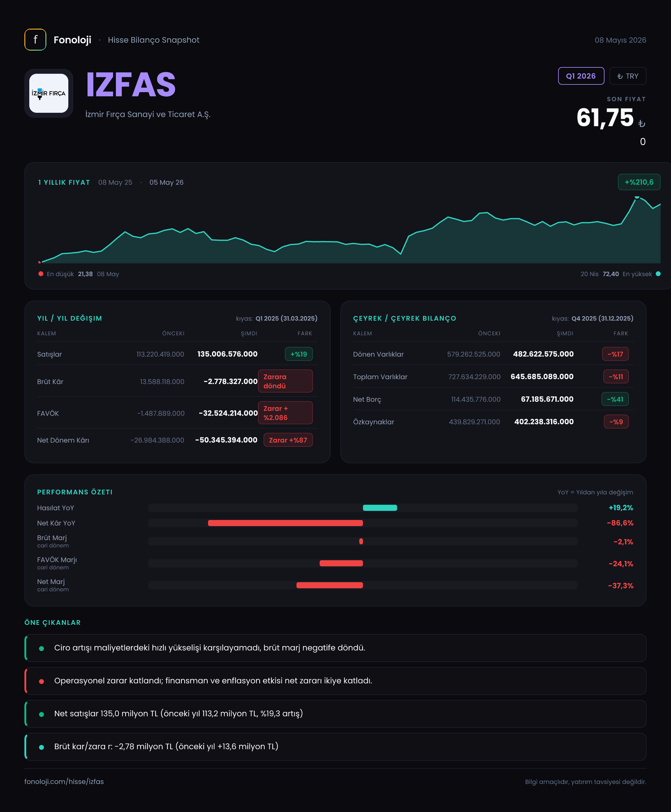The height and width of the screenshot is (812, 671).
Task: Click the peak marker on the price chart
Action: pyautogui.click(x=637, y=198)
